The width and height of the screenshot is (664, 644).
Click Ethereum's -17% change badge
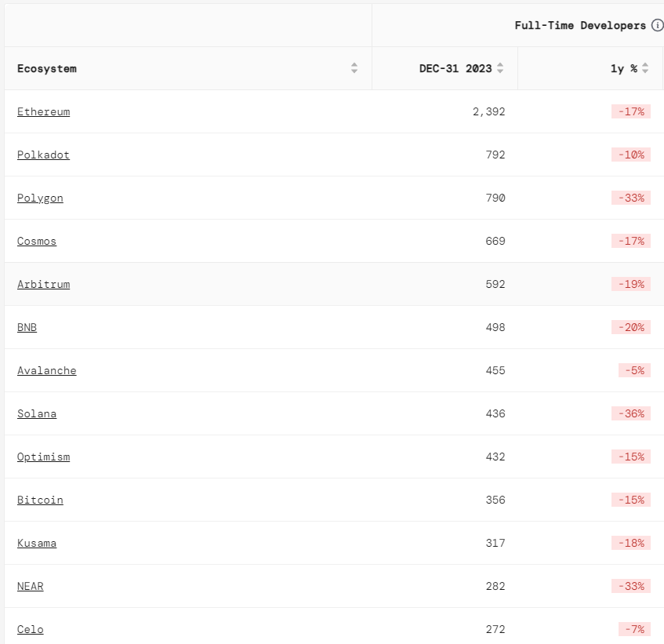(630, 111)
